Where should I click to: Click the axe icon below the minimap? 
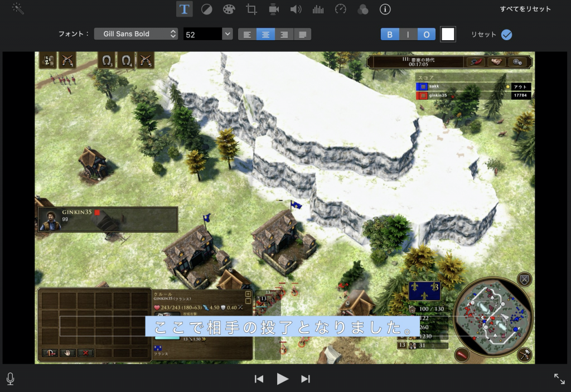pyautogui.click(x=525, y=354)
